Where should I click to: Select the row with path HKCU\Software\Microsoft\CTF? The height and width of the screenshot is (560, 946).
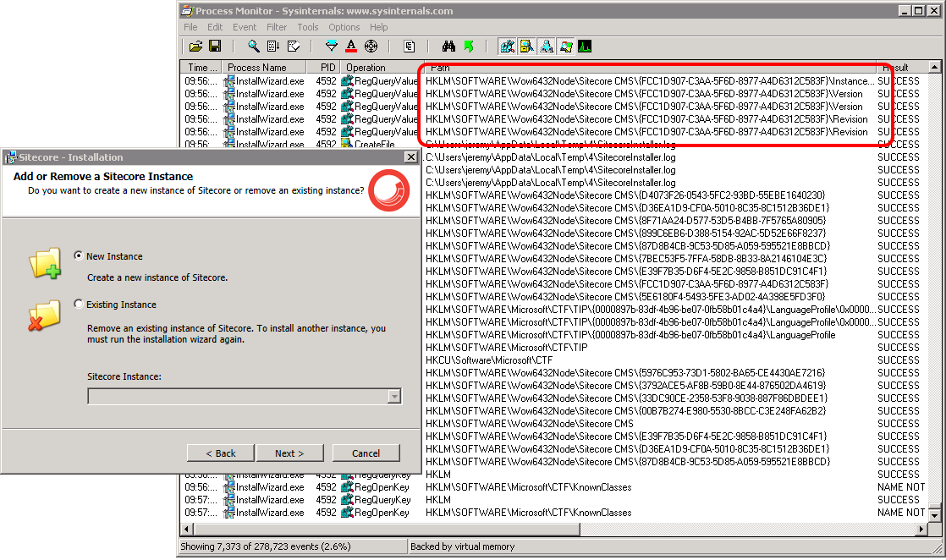point(489,360)
